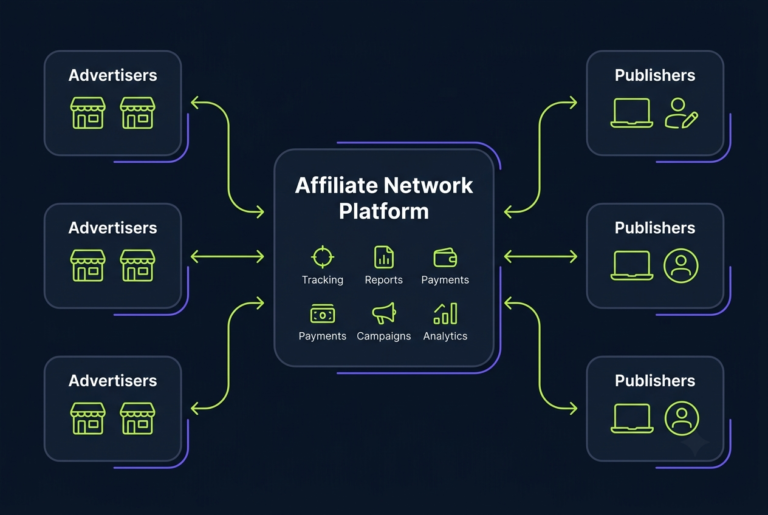Screen dimensions: 768x515
Task: Click the laptop icon in middle Publishers card
Action: [x=632, y=266]
